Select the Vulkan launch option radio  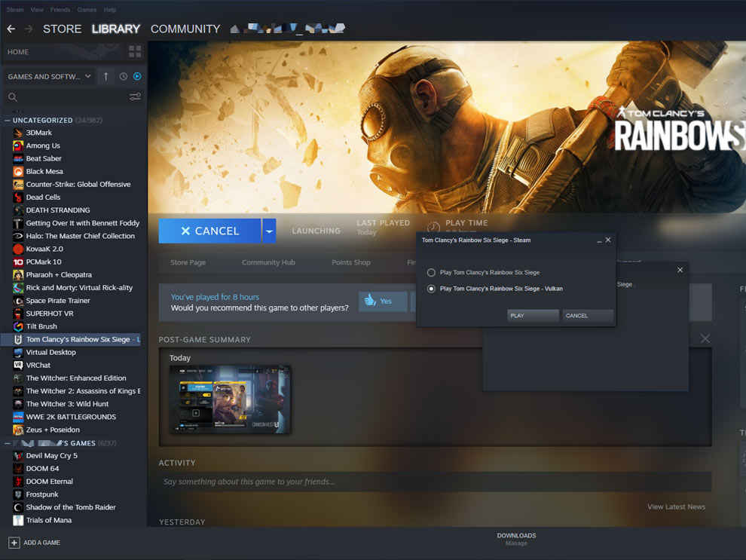(431, 289)
